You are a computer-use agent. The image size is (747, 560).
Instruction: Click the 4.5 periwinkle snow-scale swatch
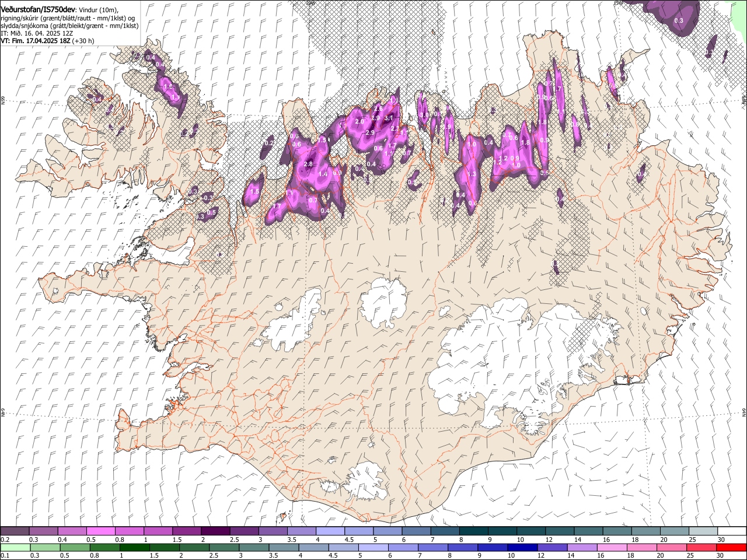pyautogui.click(x=359, y=531)
